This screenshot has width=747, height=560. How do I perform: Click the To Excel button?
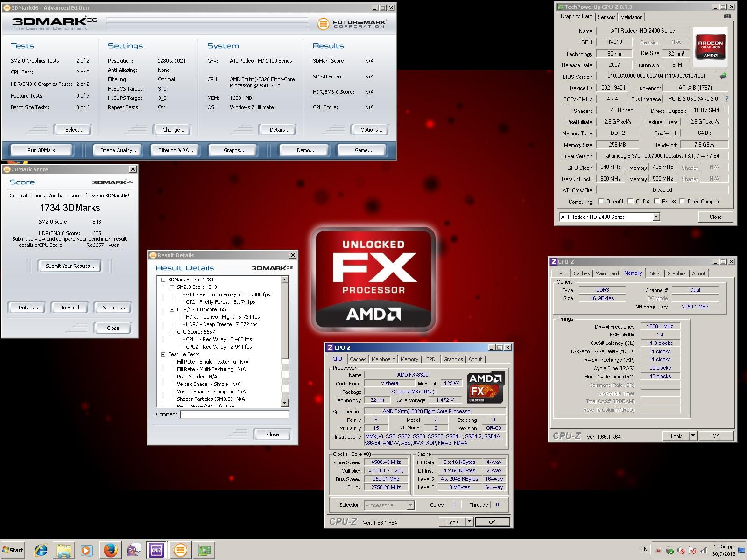[70, 308]
